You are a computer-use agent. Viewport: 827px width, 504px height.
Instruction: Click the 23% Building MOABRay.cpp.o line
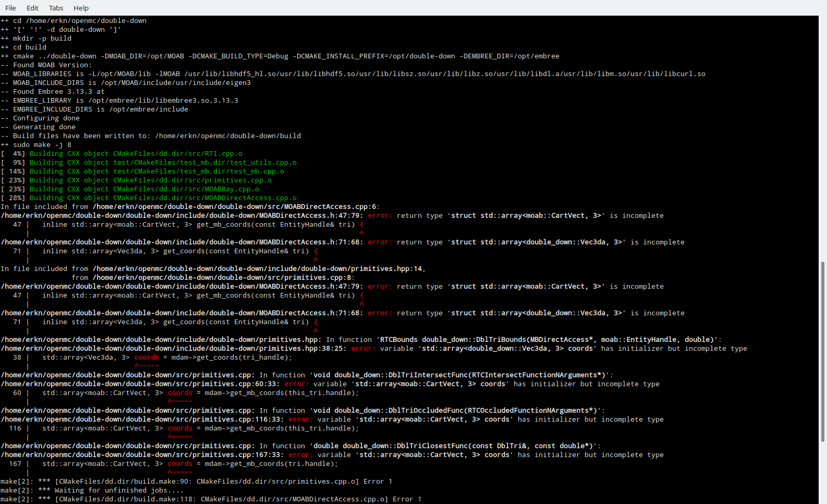(x=130, y=189)
